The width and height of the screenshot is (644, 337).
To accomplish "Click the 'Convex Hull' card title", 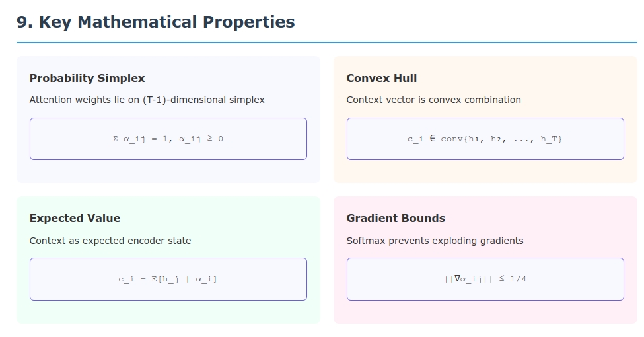I will point(382,78).
